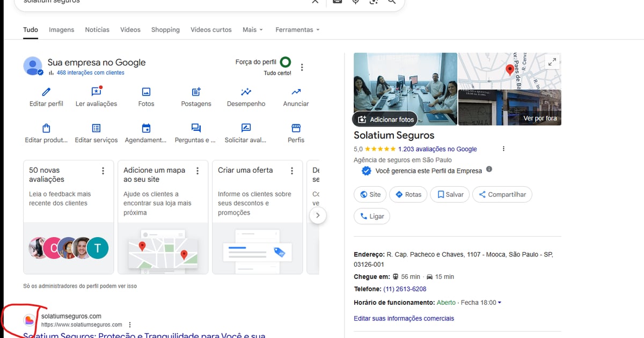Click the Ver por fora street thumbnail
Viewport: 644px width, 338px height.
pyautogui.click(x=510, y=107)
